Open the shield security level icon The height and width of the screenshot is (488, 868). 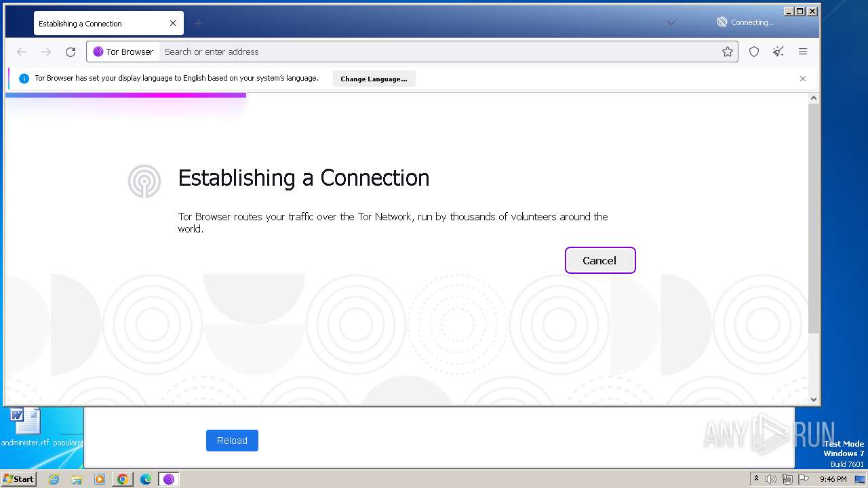(754, 52)
